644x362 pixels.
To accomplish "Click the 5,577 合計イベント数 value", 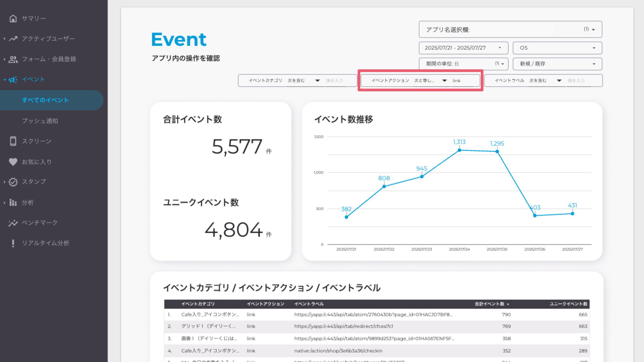I will pyautogui.click(x=237, y=147).
